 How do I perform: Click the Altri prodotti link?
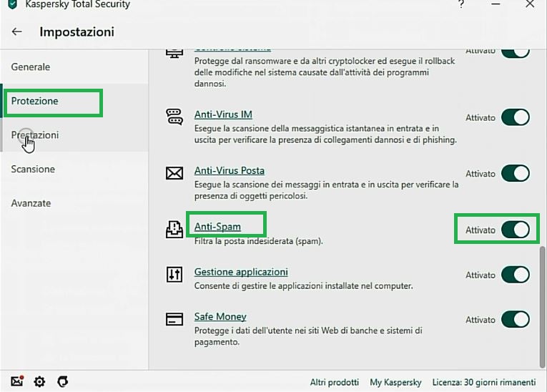[x=334, y=382]
